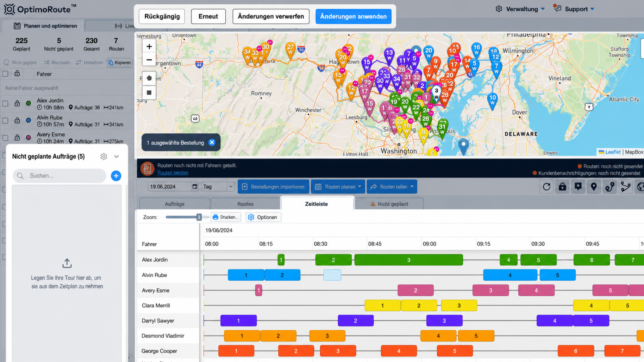The width and height of the screenshot is (644, 362).
Task: Click the location pin icon in the planning toolbar
Action: 594,187
